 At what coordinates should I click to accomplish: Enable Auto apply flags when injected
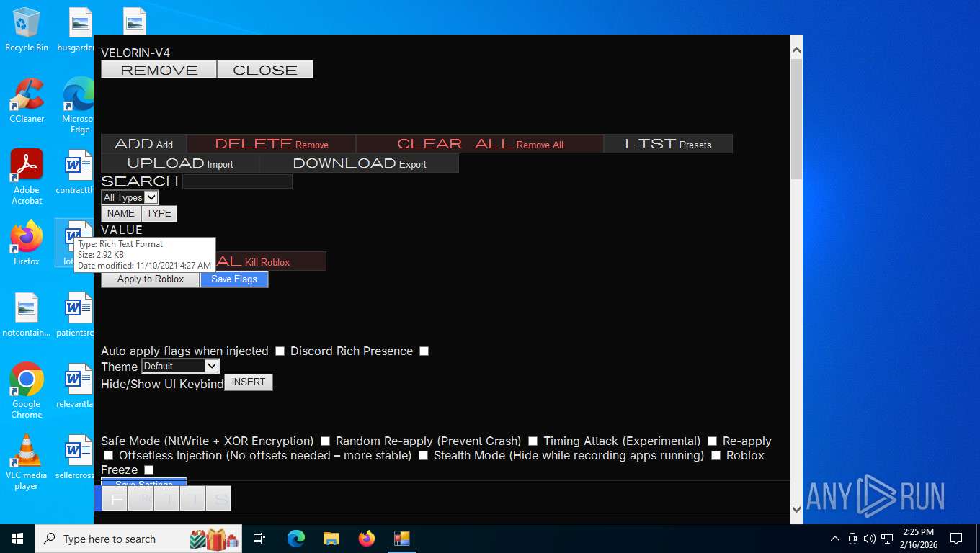click(x=280, y=351)
